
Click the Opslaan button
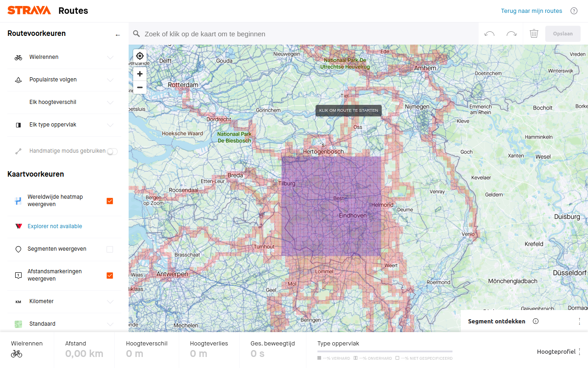pos(563,34)
